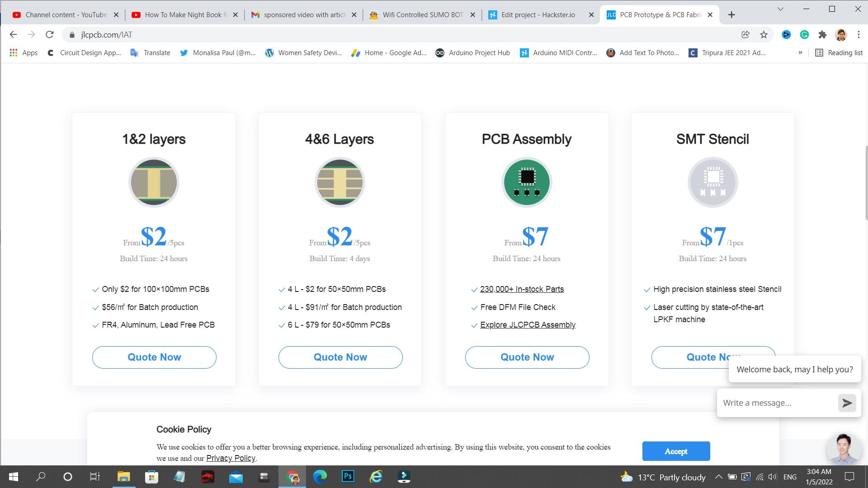Open Photoshop from the taskbar

point(348,477)
